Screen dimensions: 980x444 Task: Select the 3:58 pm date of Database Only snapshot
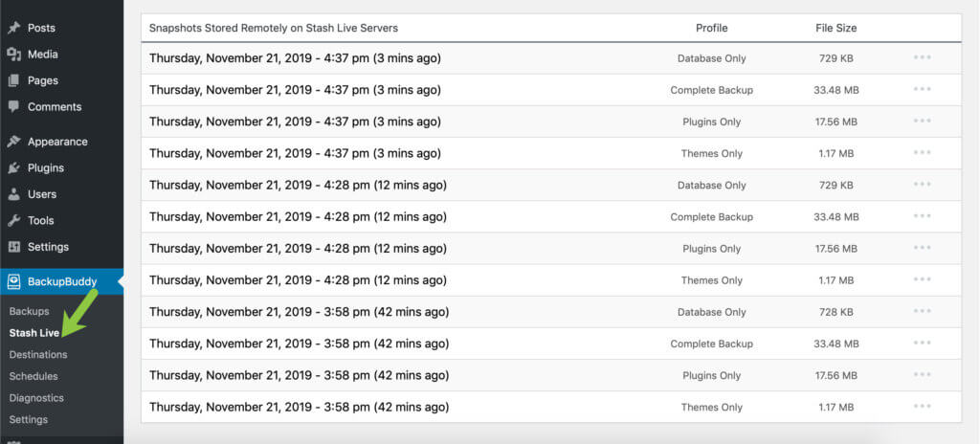click(299, 312)
